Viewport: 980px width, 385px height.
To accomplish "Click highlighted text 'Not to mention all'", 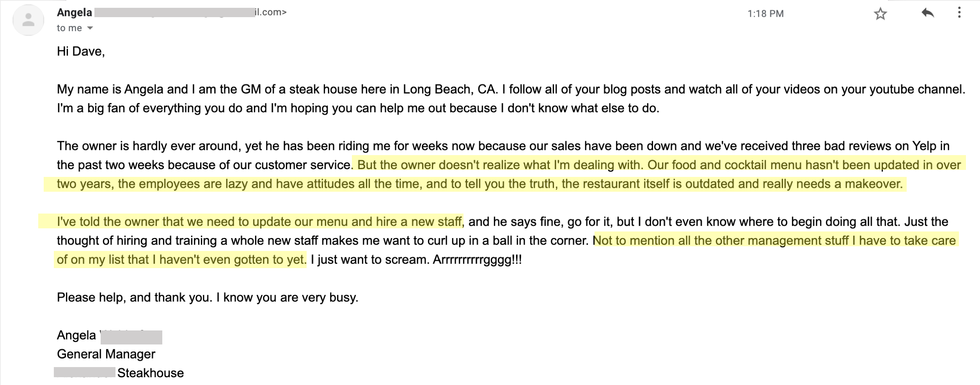I will (x=774, y=240).
